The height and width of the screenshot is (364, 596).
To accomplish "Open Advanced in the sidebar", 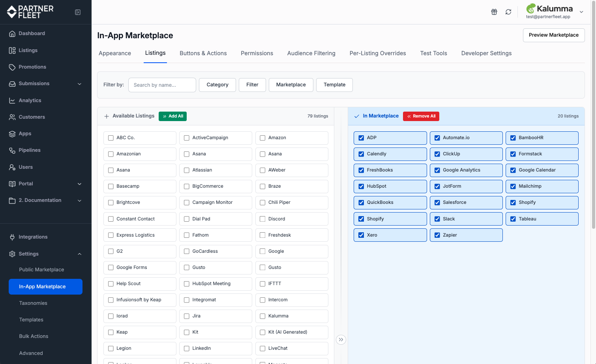I will 31,353.
